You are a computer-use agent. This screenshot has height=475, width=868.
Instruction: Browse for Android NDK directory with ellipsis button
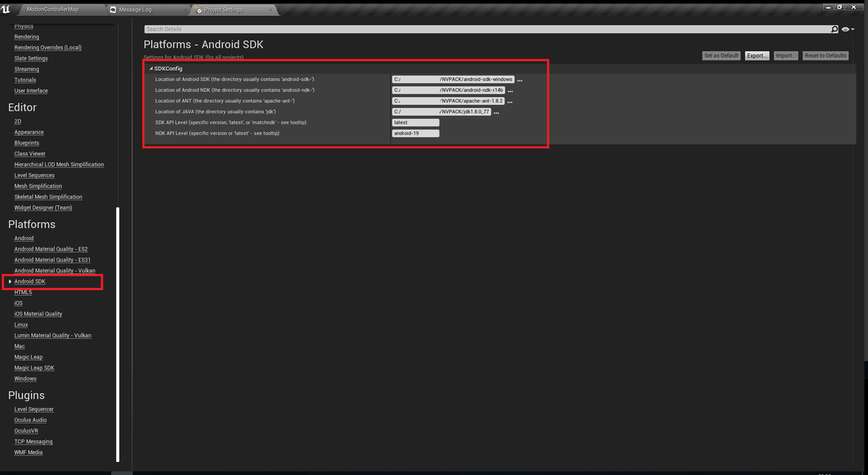[510, 91]
